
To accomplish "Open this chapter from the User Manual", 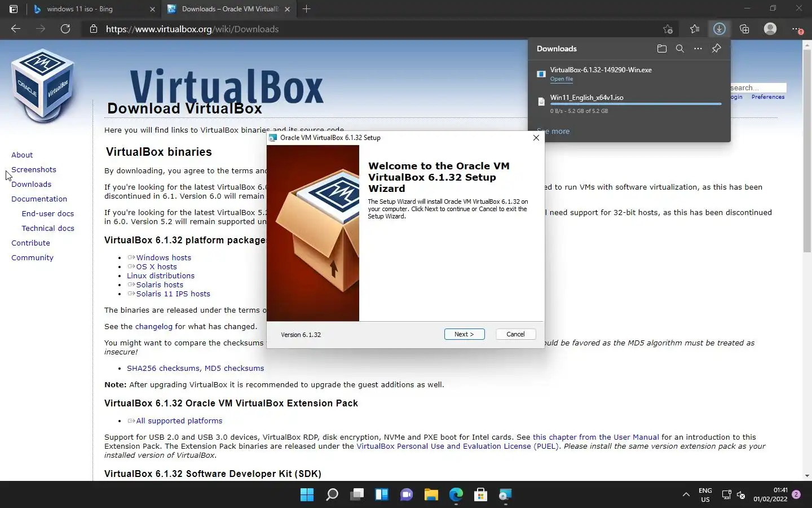I will (595, 437).
